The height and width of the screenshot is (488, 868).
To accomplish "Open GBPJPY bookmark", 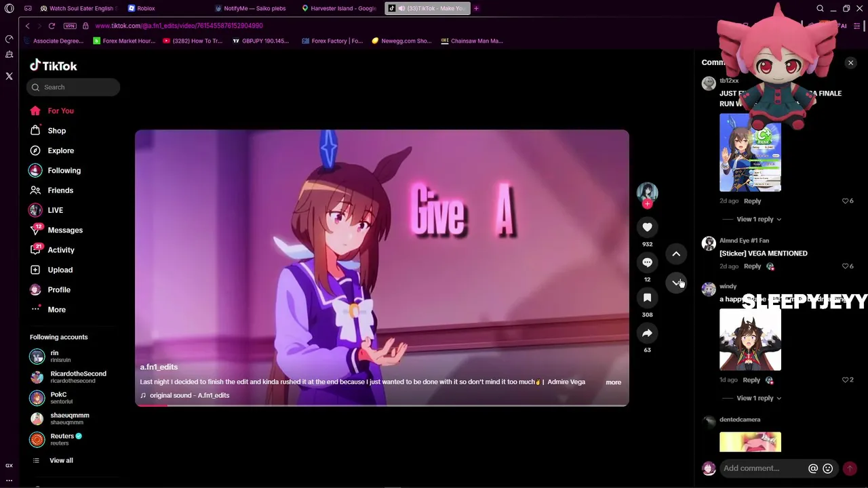I will click(260, 41).
